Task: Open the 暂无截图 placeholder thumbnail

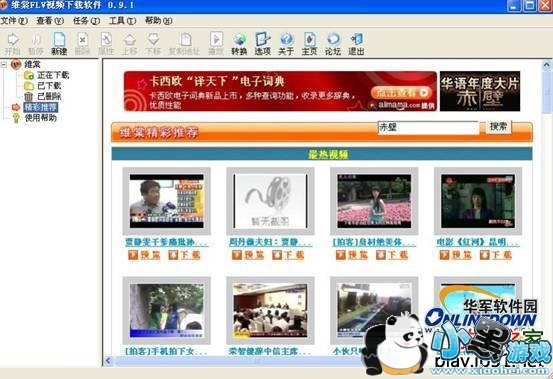Action: (270, 201)
